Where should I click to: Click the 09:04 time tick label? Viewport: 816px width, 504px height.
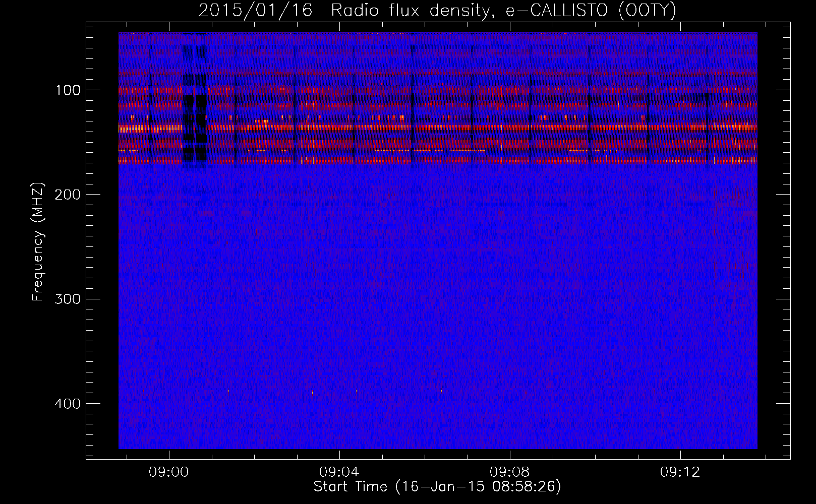click(339, 472)
